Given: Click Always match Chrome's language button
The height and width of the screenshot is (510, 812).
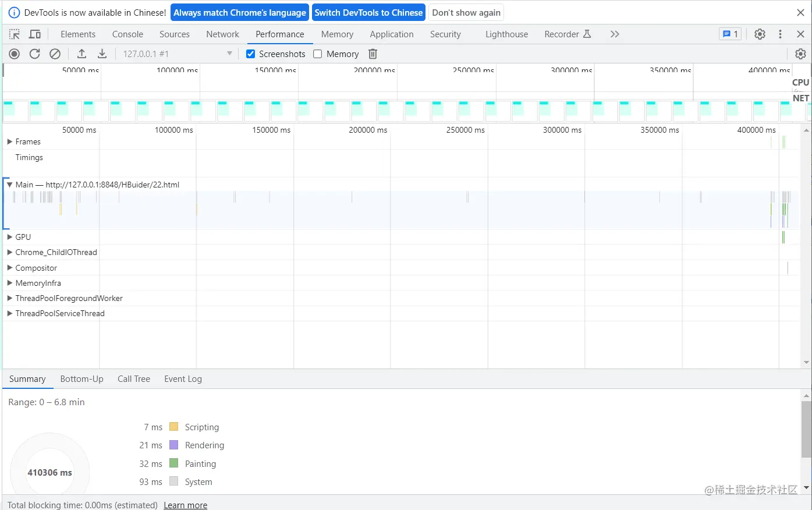Looking at the screenshot, I should (x=240, y=12).
